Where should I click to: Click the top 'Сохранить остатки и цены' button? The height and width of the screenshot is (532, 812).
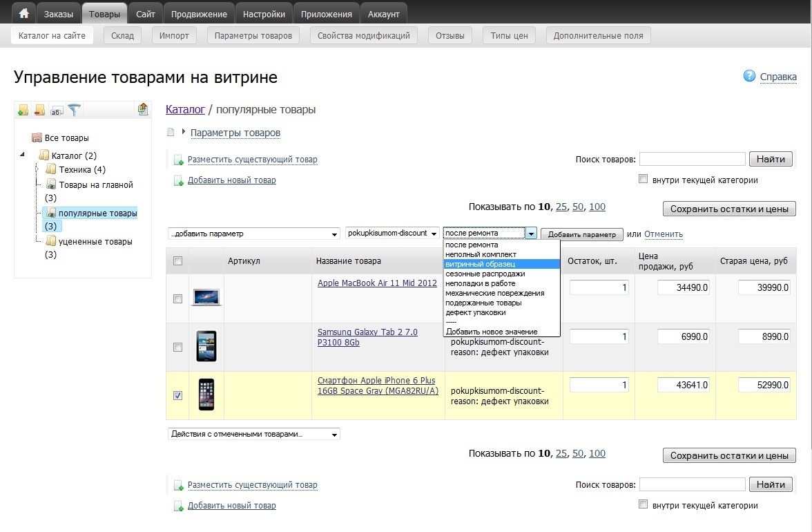[x=729, y=209]
